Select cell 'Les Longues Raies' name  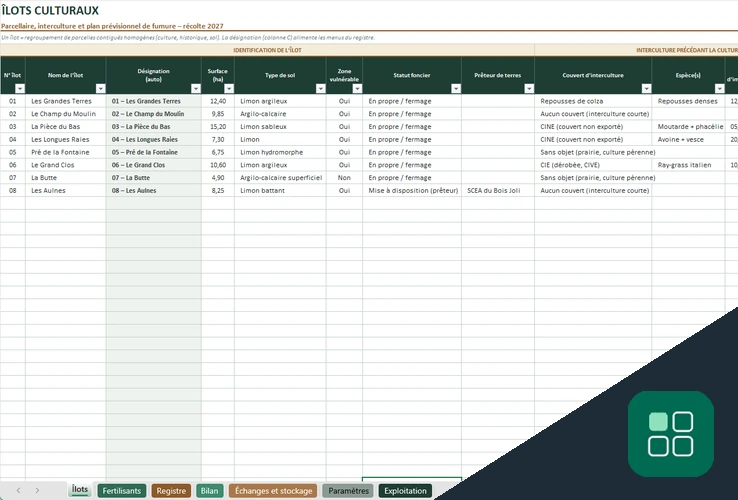click(x=66, y=139)
